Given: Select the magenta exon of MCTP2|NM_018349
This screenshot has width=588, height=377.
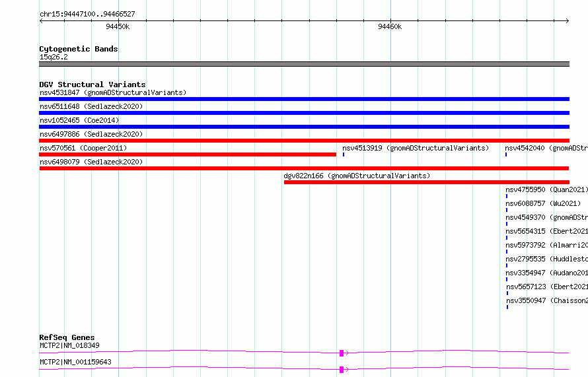Looking at the screenshot, I should click(x=342, y=353).
